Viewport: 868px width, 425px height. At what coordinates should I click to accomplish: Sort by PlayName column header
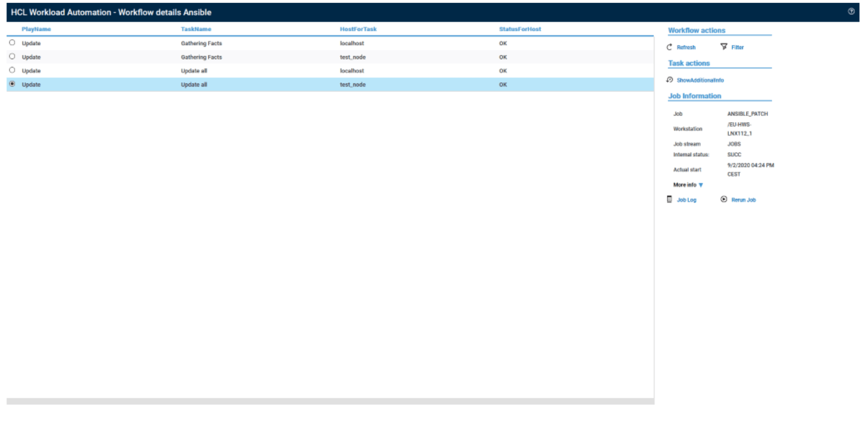tap(36, 29)
